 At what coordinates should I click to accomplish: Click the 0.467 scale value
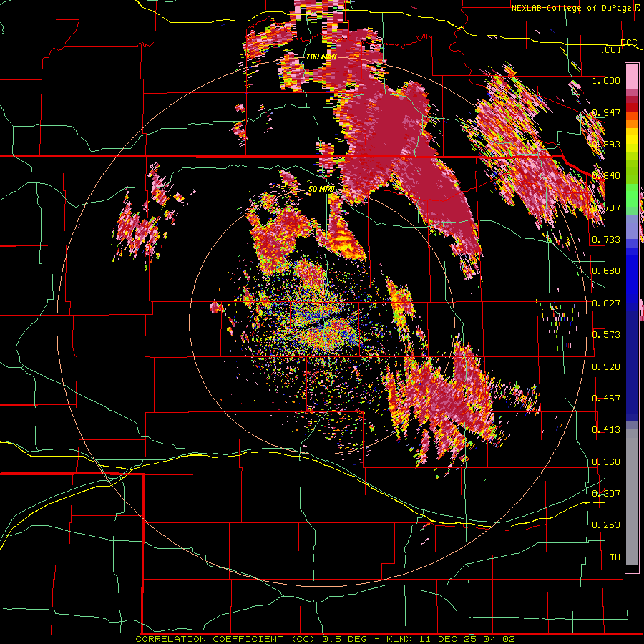point(606,399)
